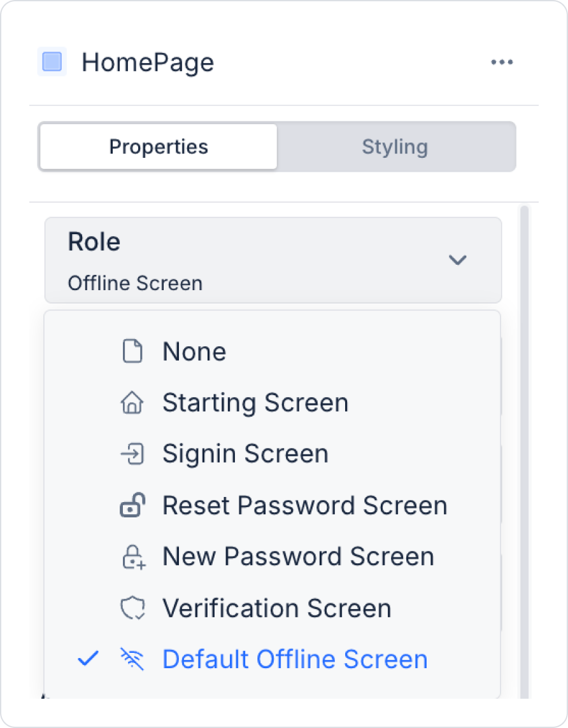Screen dimensions: 568x728
Task: Click the blank page icon beside None
Action: click(132, 351)
